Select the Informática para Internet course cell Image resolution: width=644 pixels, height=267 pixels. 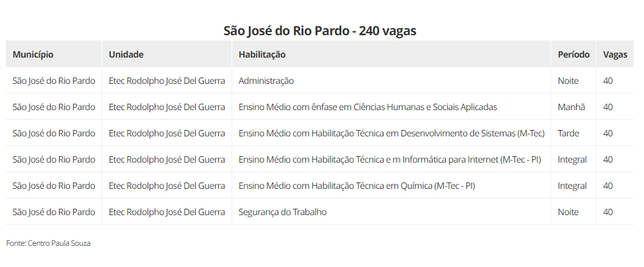[x=389, y=159]
